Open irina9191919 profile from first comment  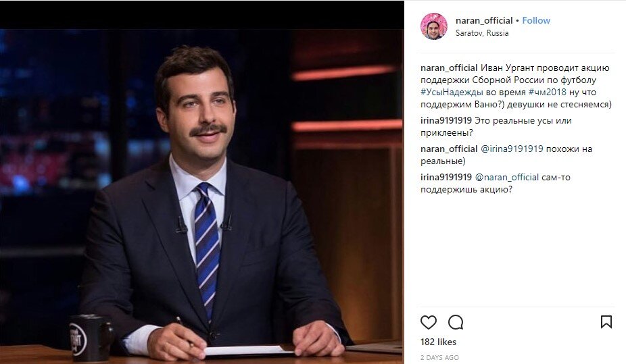point(446,120)
